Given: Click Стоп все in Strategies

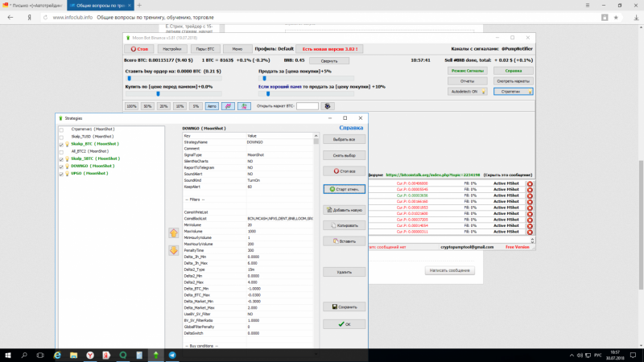Looking at the screenshot, I should tap(345, 171).
